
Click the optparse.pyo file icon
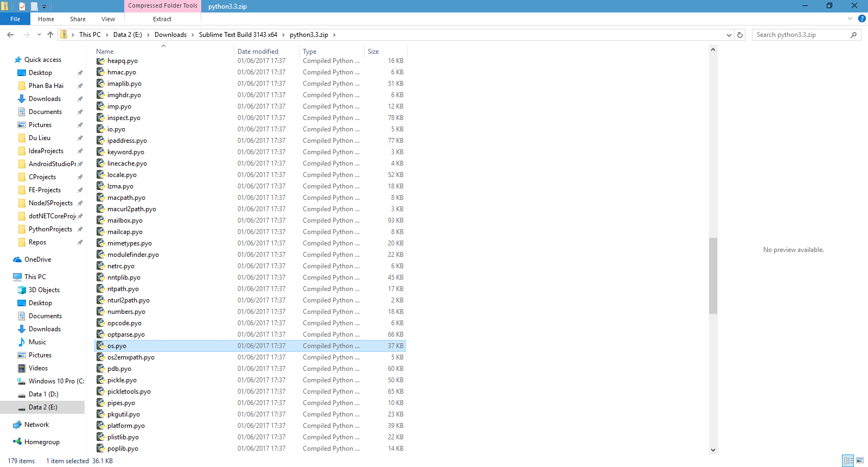coord(100,334)
